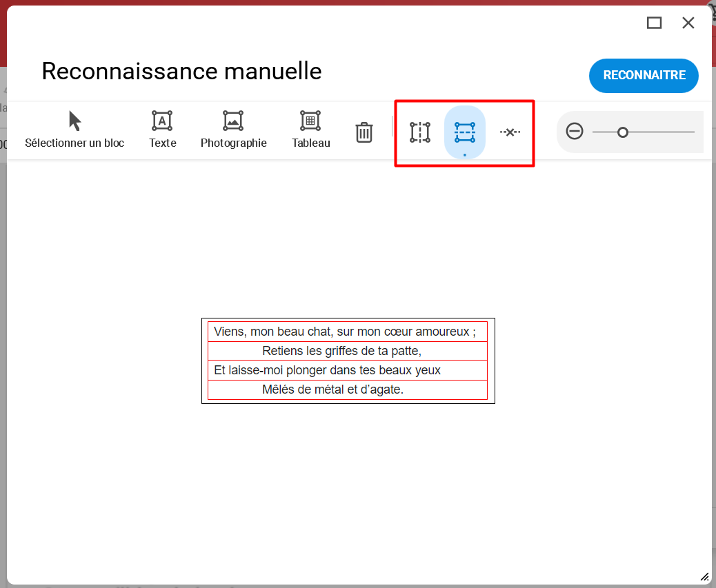Choose the remove separator tool

[510, 132]
